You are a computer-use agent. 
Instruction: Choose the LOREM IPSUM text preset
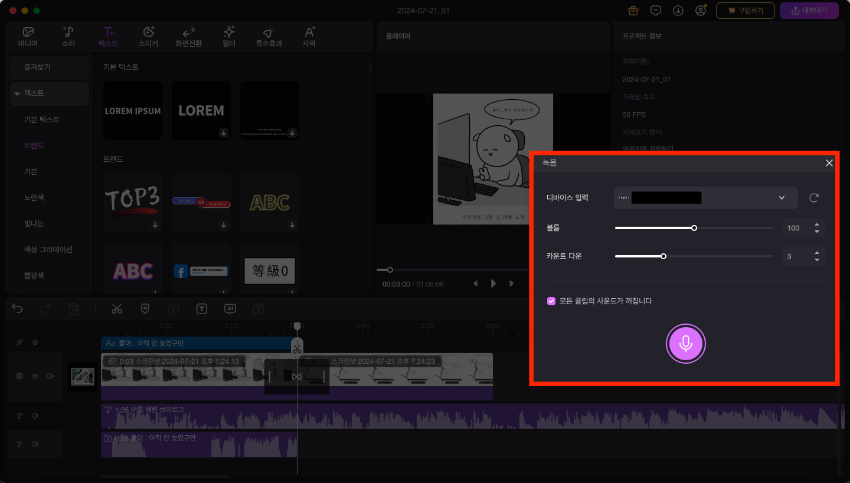132,111
